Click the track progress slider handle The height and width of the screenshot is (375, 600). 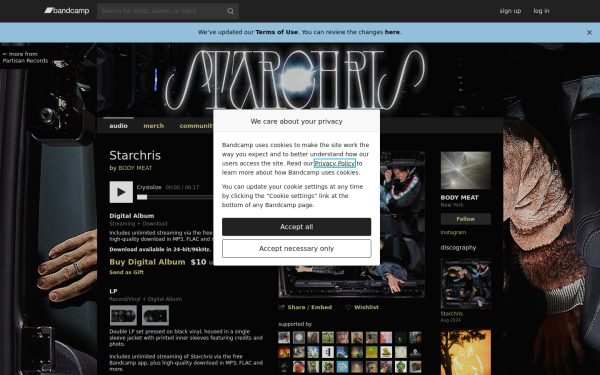tap(142, 197)
